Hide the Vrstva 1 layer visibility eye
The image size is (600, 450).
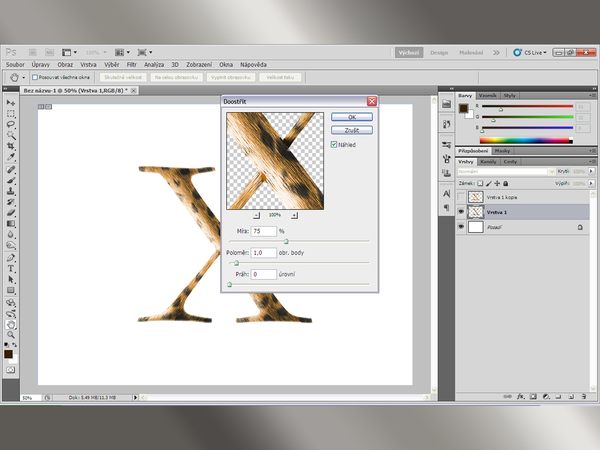461,213
